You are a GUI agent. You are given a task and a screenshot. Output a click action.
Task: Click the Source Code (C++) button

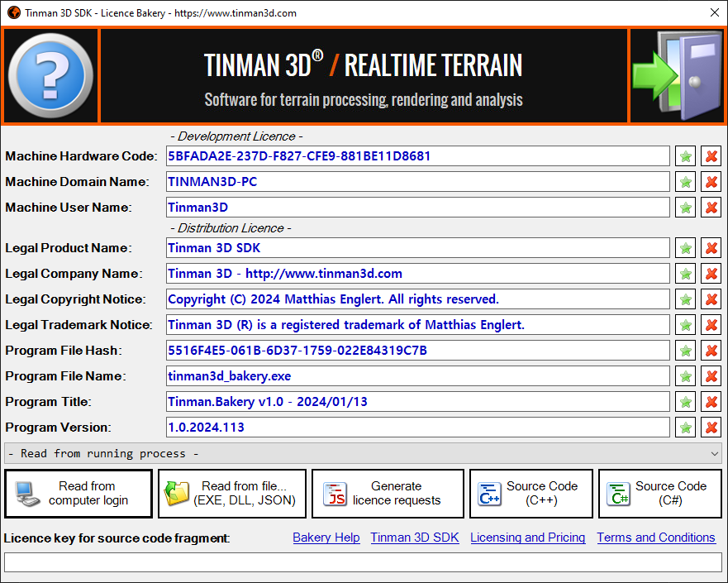[531, 494]
